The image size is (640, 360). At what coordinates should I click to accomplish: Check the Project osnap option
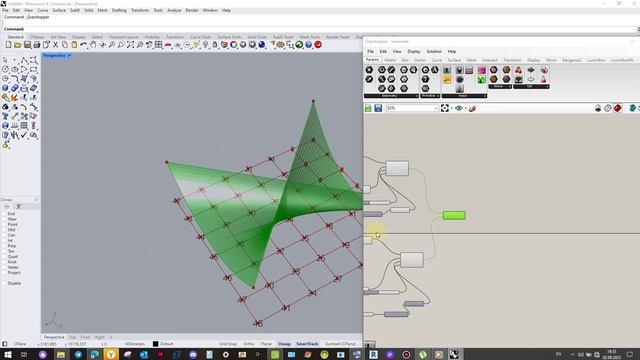coord(4,273)
